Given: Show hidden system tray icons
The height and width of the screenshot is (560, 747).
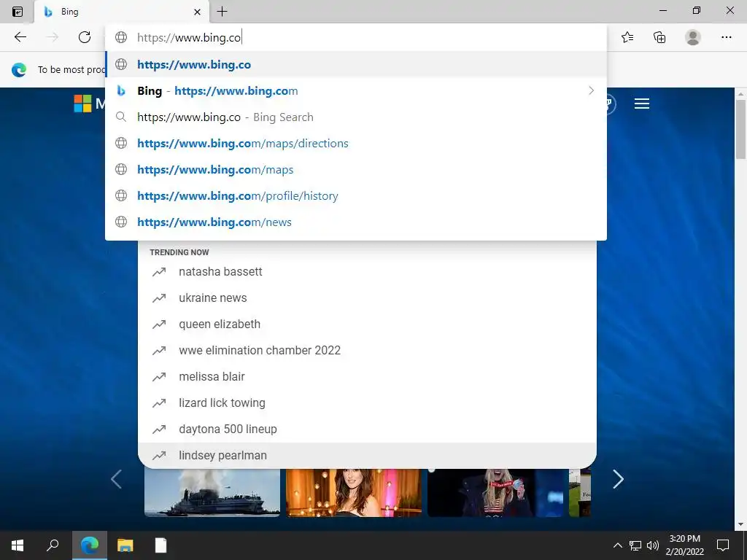Looking at the screenshot, I should [617, 545].
